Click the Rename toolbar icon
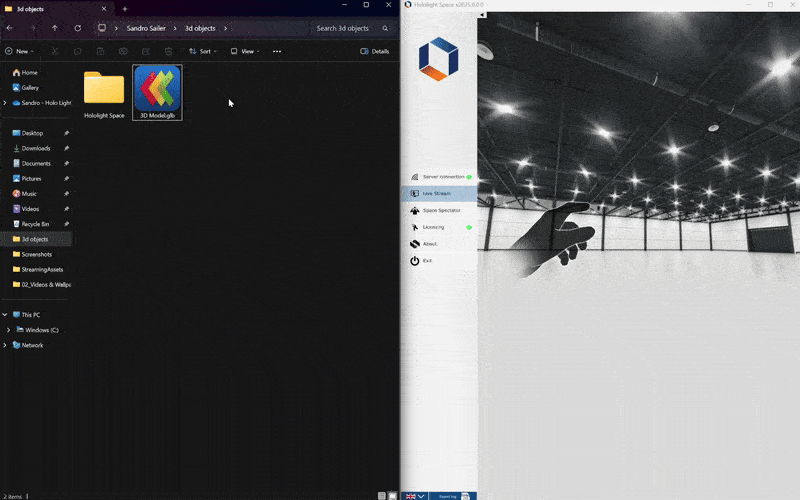The height and width of the screenshot is (500, 800). [x=123, y=51]
